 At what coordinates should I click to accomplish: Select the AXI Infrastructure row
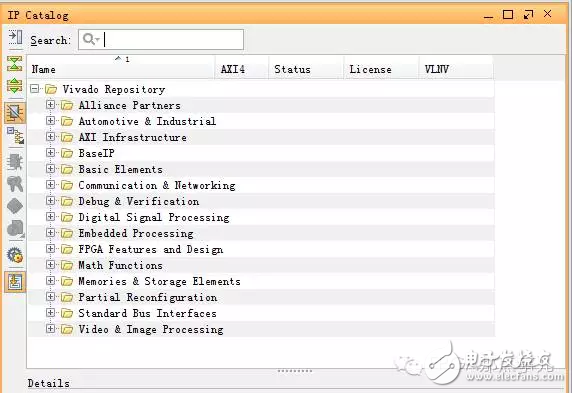(261, 137)
